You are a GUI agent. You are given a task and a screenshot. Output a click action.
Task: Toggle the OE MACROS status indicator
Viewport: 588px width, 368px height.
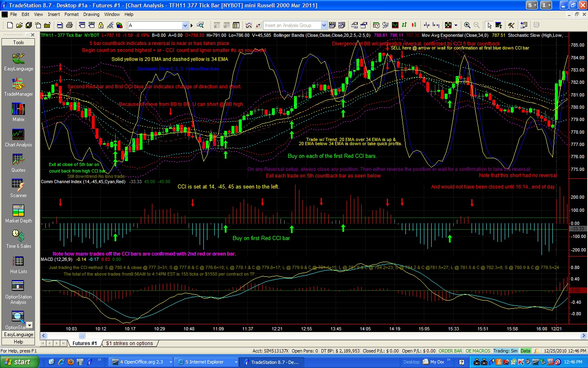pyautogui.click(x=478, y=351)
